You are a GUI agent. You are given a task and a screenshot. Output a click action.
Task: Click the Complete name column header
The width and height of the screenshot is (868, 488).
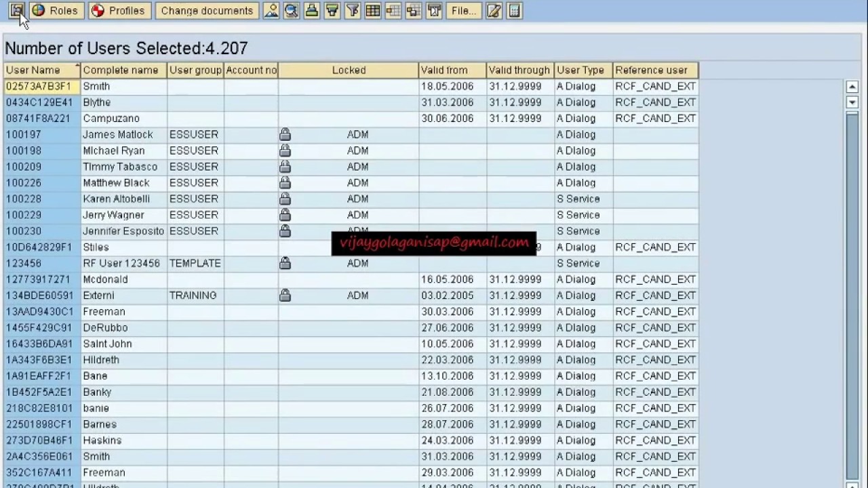click(123, 70)
